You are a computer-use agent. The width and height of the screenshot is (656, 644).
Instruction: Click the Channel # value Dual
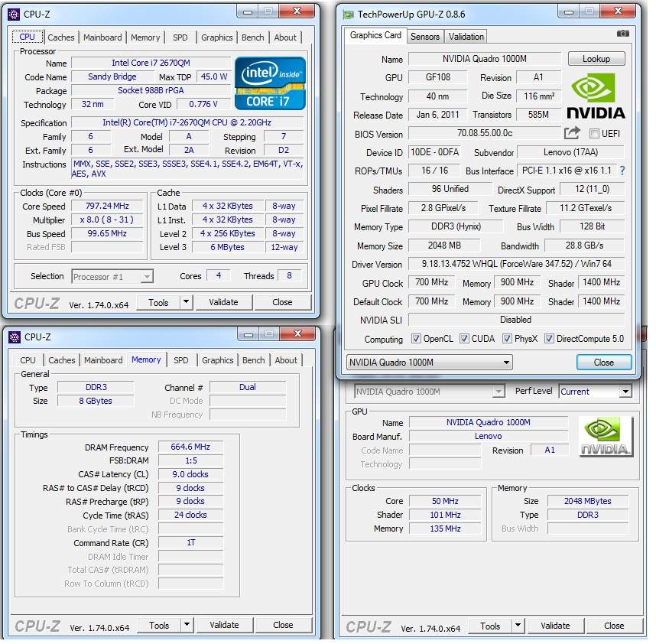coord(248,388)
